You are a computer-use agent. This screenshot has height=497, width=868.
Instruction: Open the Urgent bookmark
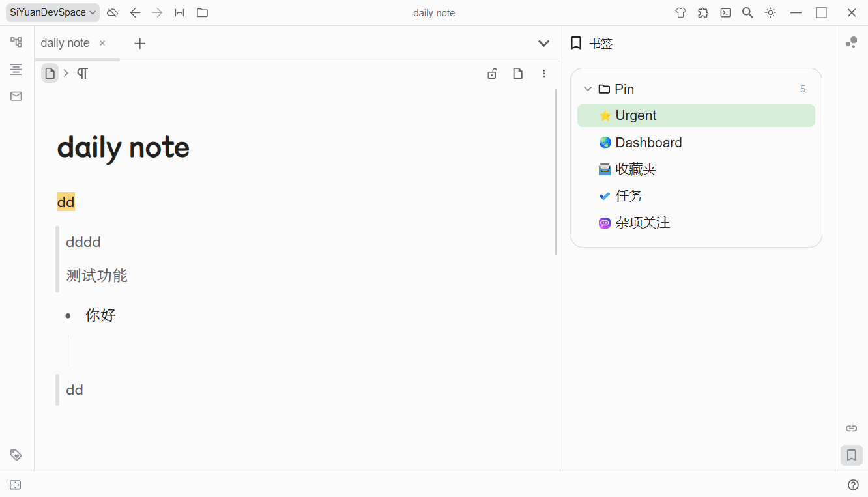tap(696, 115)
